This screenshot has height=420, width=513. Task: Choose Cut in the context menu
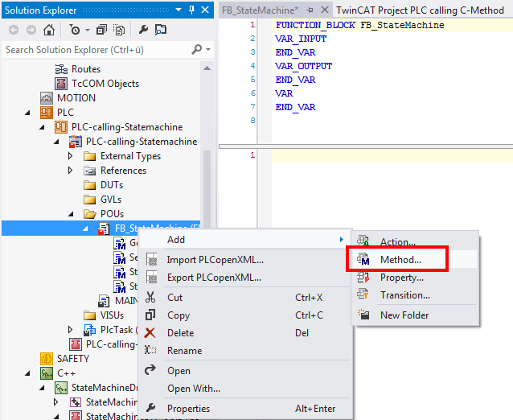(245, 298)
